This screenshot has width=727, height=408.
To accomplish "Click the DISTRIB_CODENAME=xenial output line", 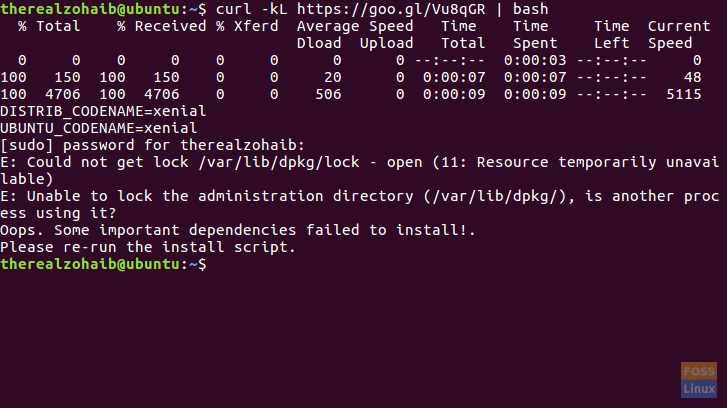I will click(103, 111).
